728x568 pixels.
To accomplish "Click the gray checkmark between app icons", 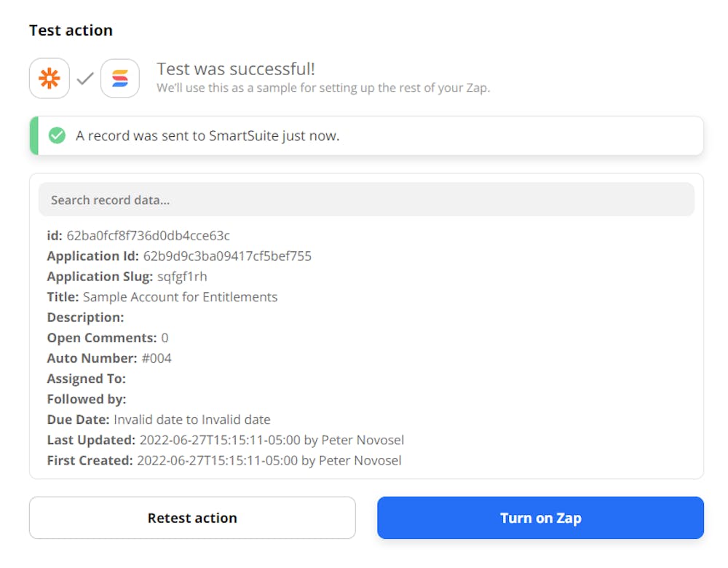I will click(x=85, y=79).
